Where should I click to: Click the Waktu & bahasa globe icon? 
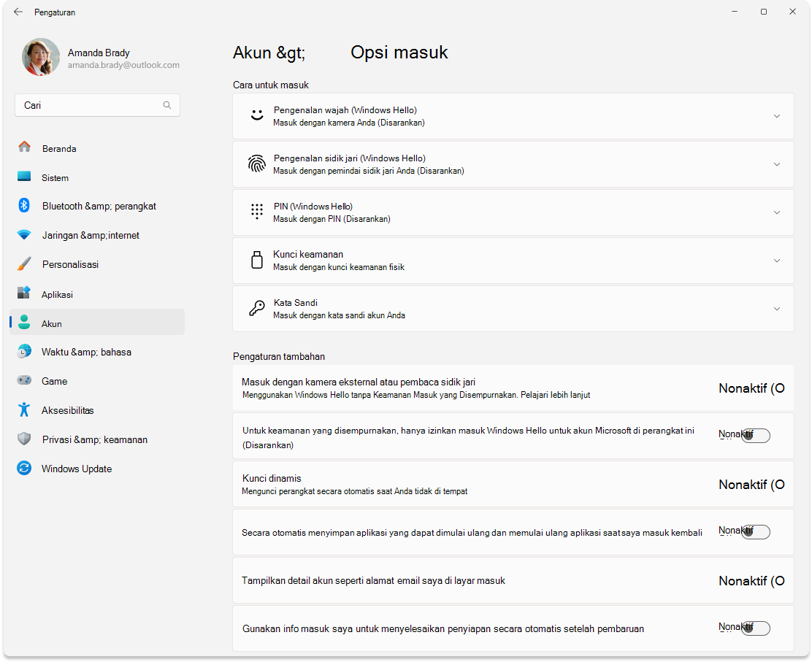pyautogui.click(x=24, y=351)
